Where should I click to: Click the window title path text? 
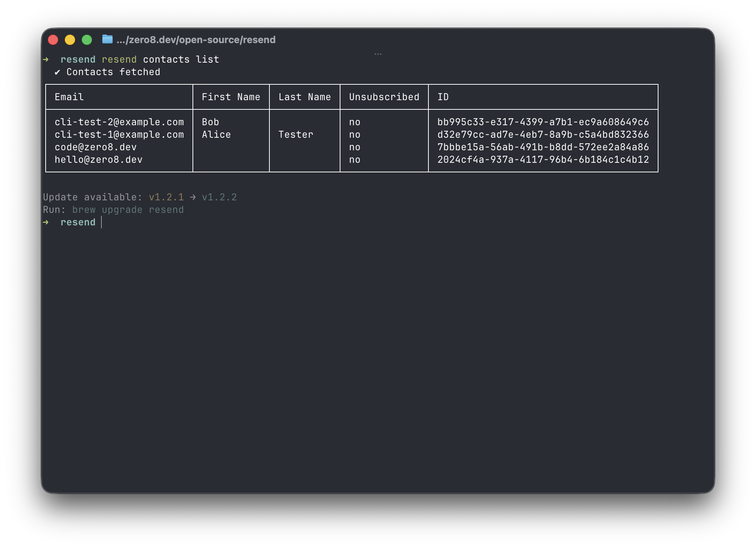tap(196, 40)
